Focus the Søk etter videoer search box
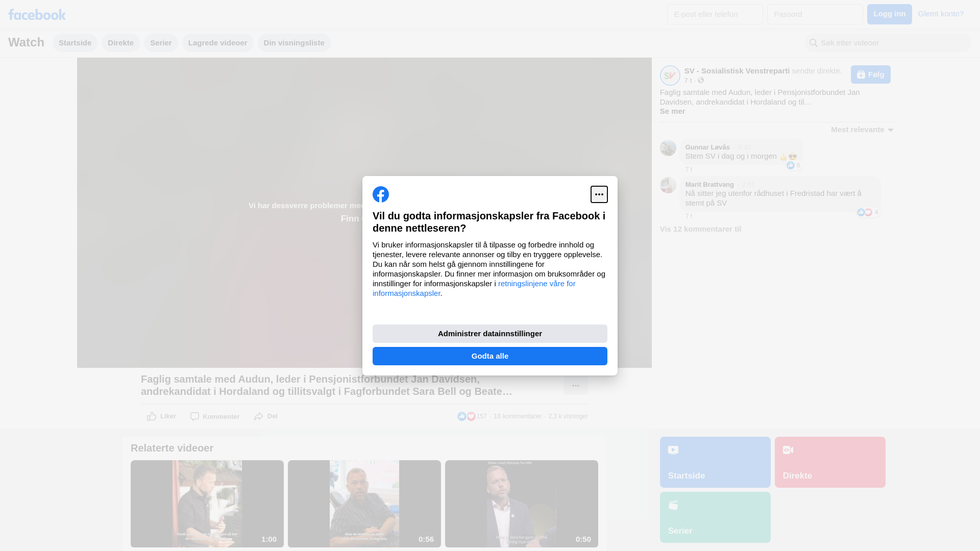The image size is (980, 551). pos(888,43)
